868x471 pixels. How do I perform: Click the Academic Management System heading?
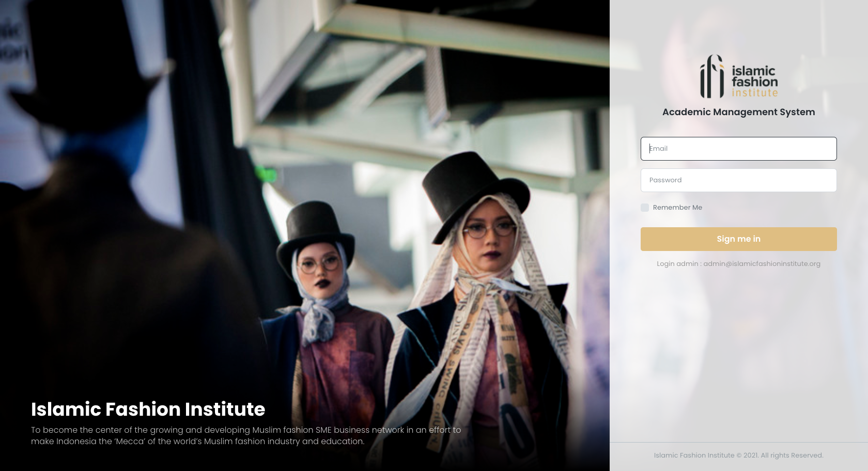[739, 112]
